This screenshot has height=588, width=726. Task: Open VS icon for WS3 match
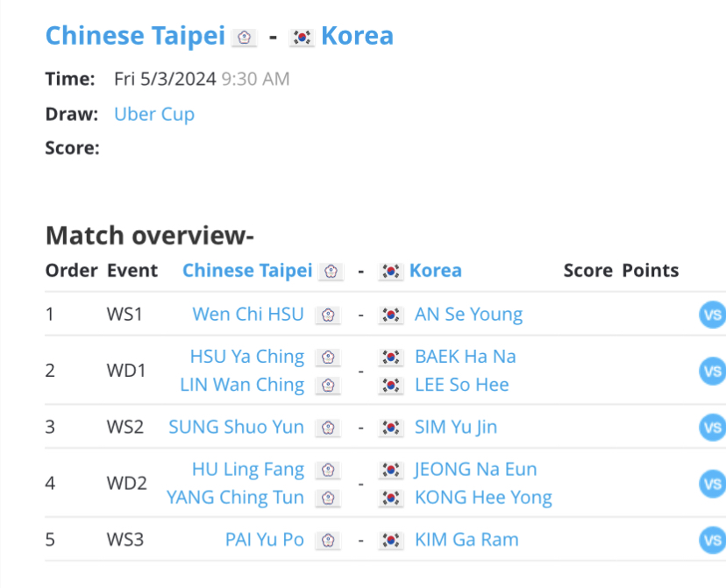coord(713,540)
